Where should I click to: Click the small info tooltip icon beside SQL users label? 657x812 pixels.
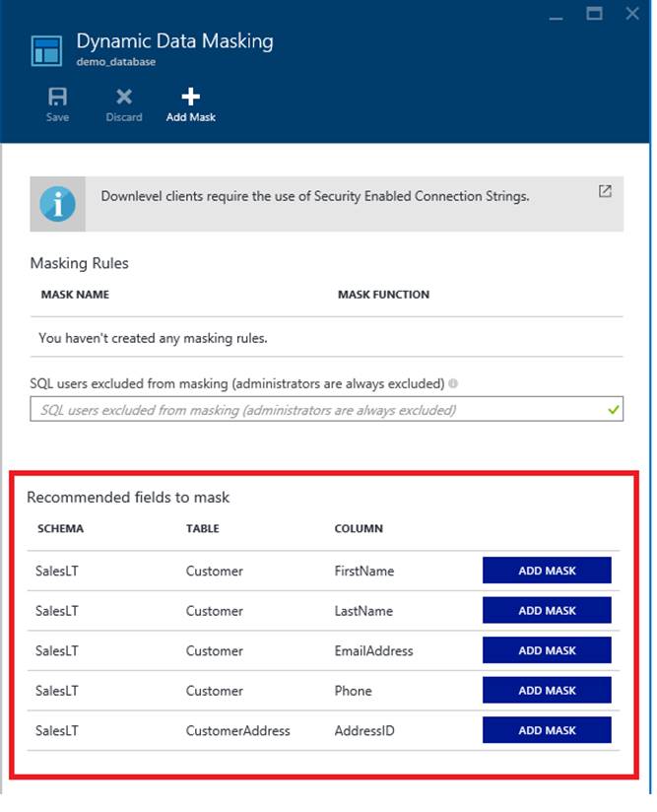tap(452, 384)
